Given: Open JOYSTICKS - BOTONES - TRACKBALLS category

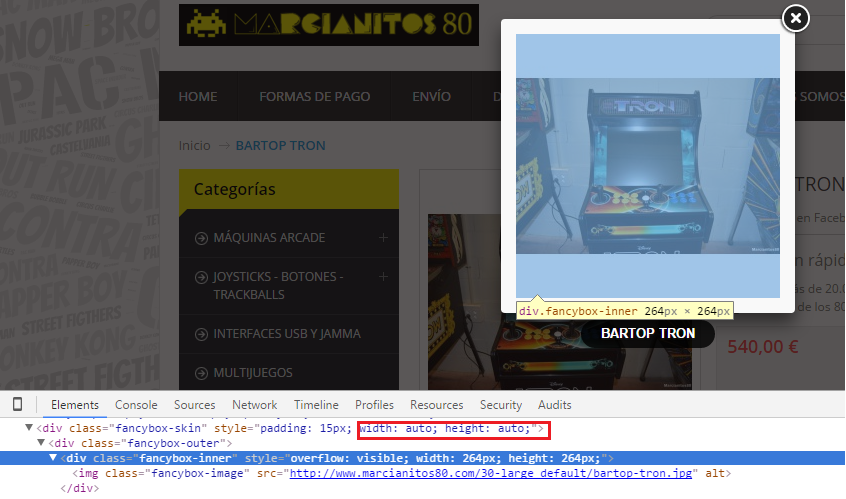Looking at the screenshot, I should [278, 286].
